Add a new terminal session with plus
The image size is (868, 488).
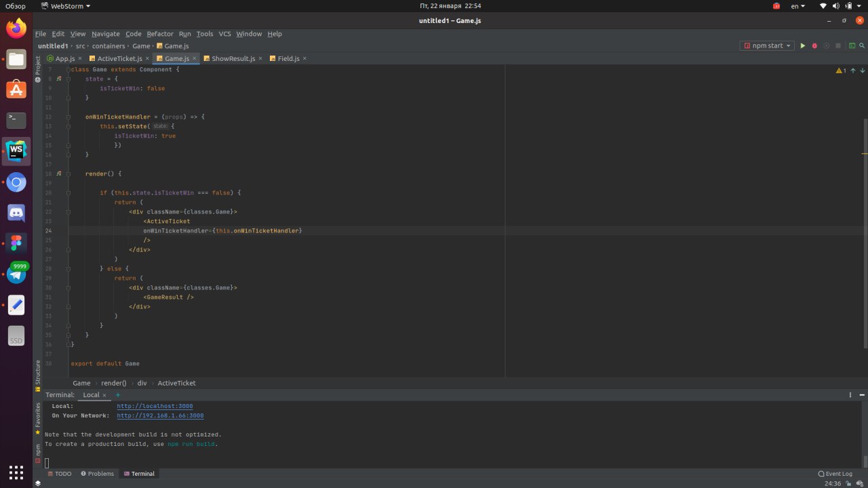pyautogui.click(x=117, y=394)
